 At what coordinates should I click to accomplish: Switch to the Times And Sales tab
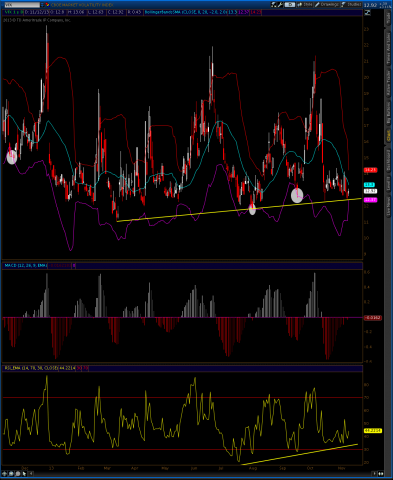click(x=388, y=48)
